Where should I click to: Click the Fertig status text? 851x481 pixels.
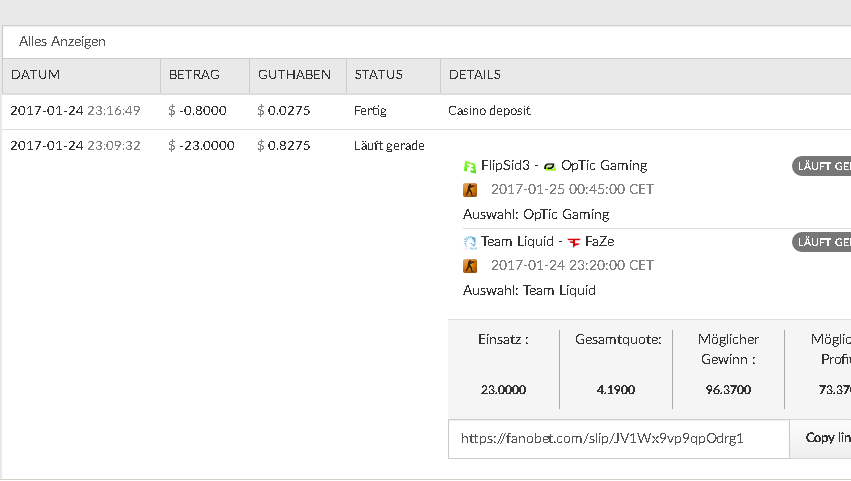(370, 111)
